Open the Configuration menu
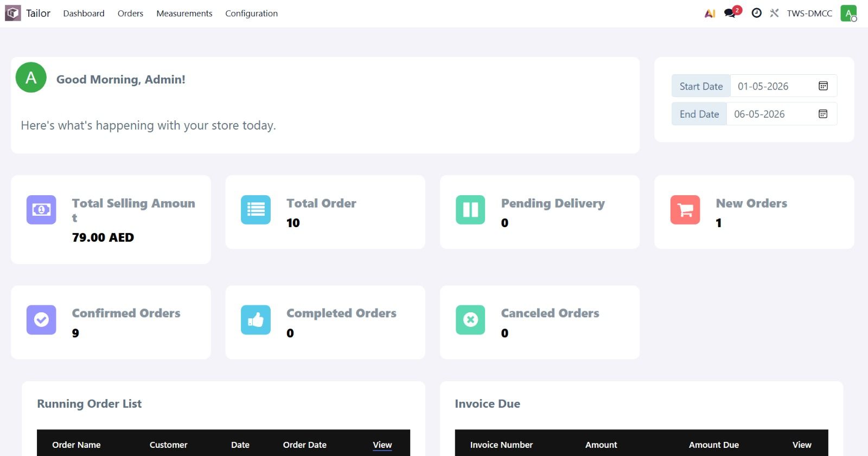868x456 pixels. (x=251, y=14)
